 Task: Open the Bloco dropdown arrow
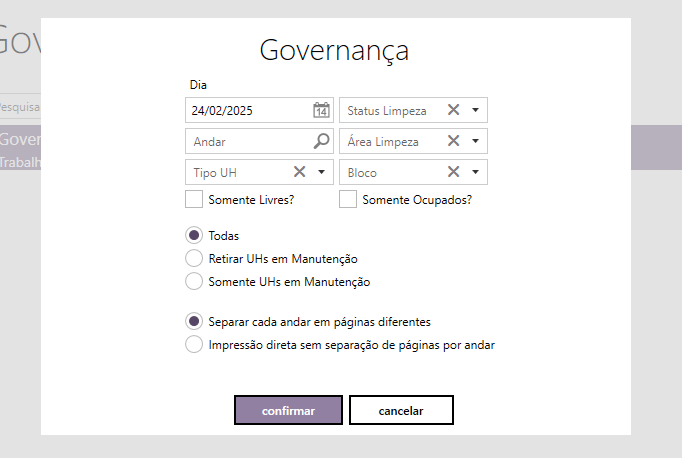point(476,172)
